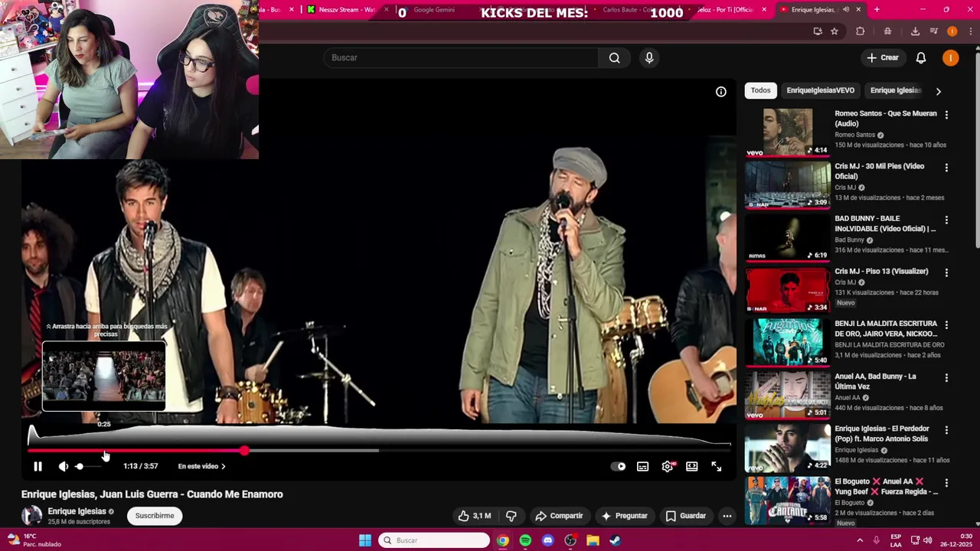Bookmark this page with the star

[x=835, y=31]
